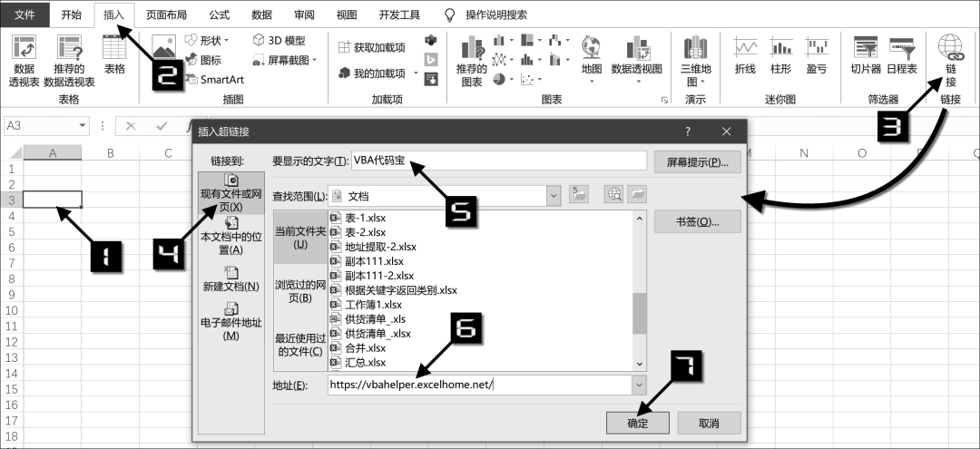
Task: Open PivotChart (数据透视图)
Action: point(636,61)
